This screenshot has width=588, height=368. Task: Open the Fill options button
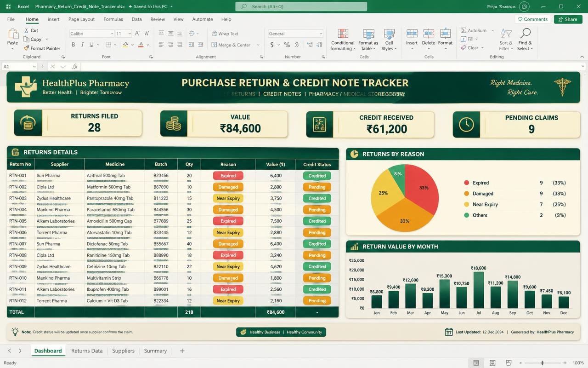pyautogui.click(x=469, y=39)
